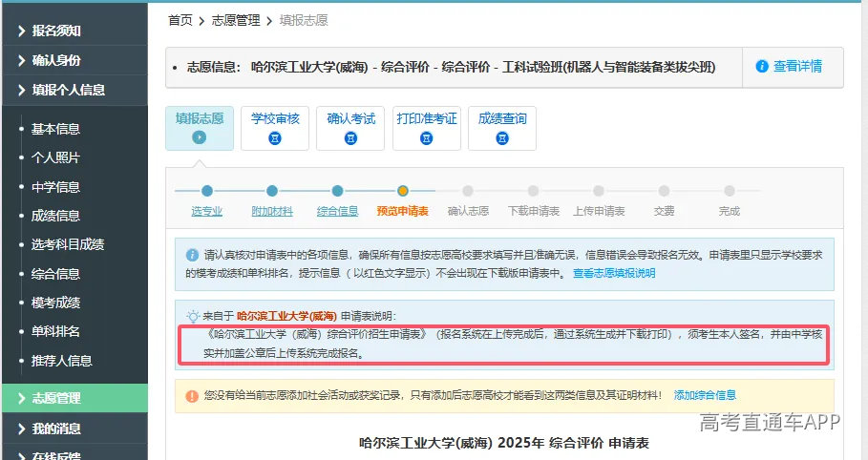The image size is (868, 460).
Task: Click the 上传申请表 step label
Action: click(x=599, y=212)
